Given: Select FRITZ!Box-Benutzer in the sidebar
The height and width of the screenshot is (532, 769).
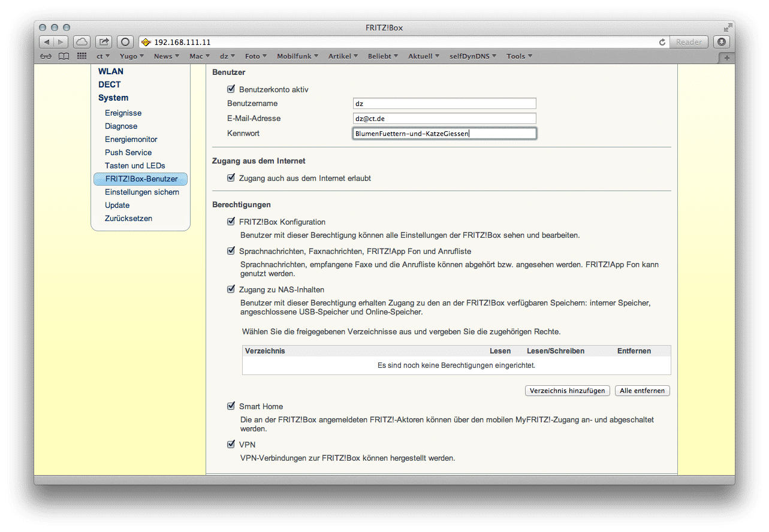Looking at the screenshot, I should (141, 179).
